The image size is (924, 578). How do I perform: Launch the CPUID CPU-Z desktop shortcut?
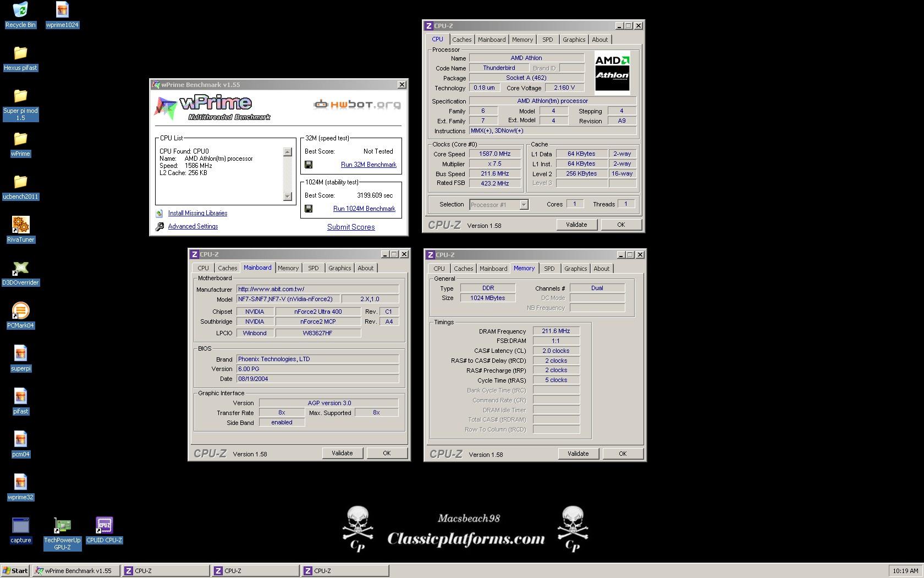(104, 526)
